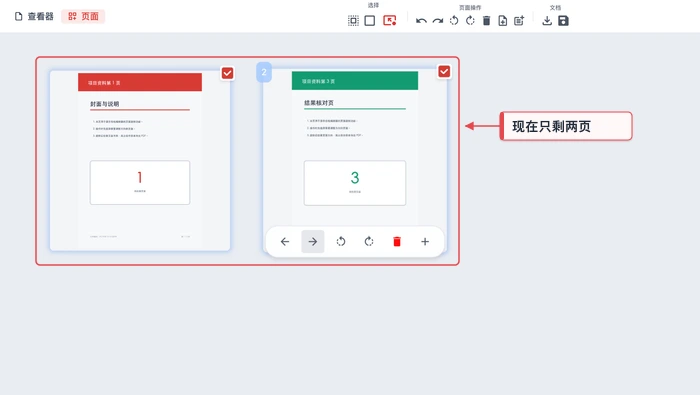700x395 pixels.
Task: Click the insert file page icon
Action: tap(503, 21)
